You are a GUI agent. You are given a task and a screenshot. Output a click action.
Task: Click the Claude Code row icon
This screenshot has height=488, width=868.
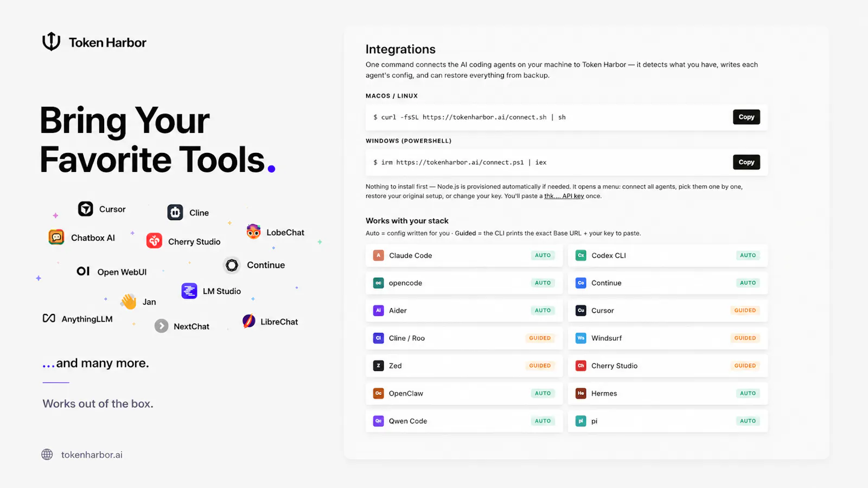pos(379,255)
